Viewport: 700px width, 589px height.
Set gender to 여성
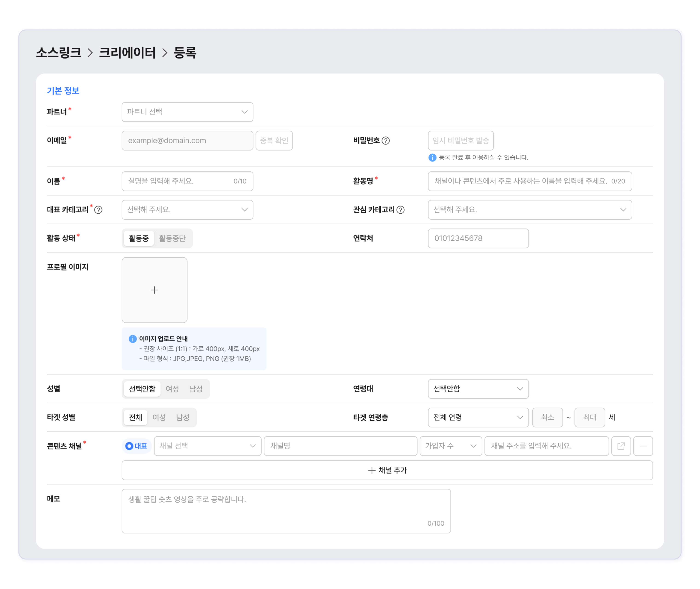pos(172,389)
